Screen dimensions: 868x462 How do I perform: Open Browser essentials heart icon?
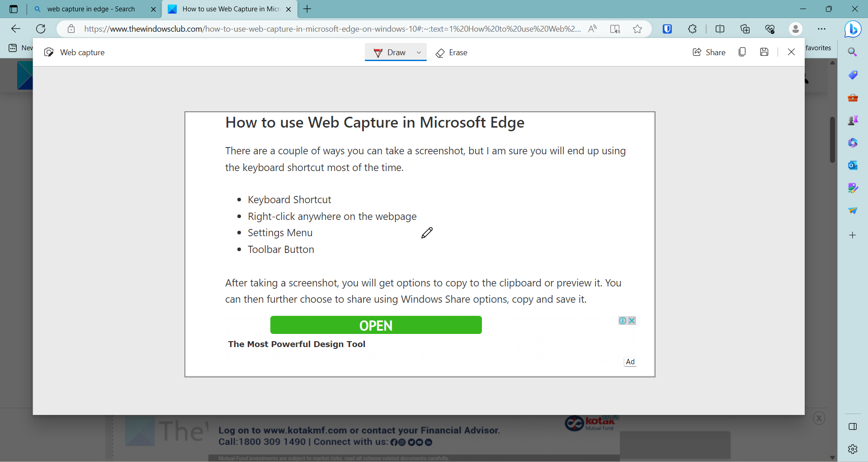pyautogui.click(x=770, y=29)
